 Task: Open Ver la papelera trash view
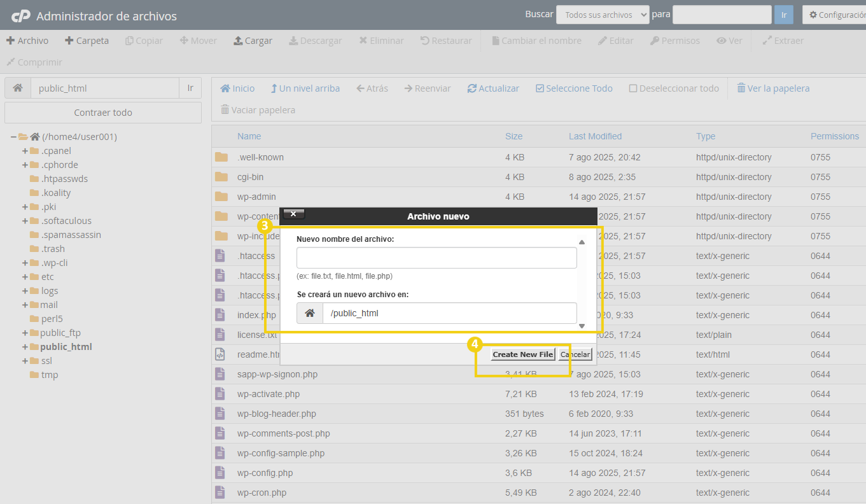[773, 88]
